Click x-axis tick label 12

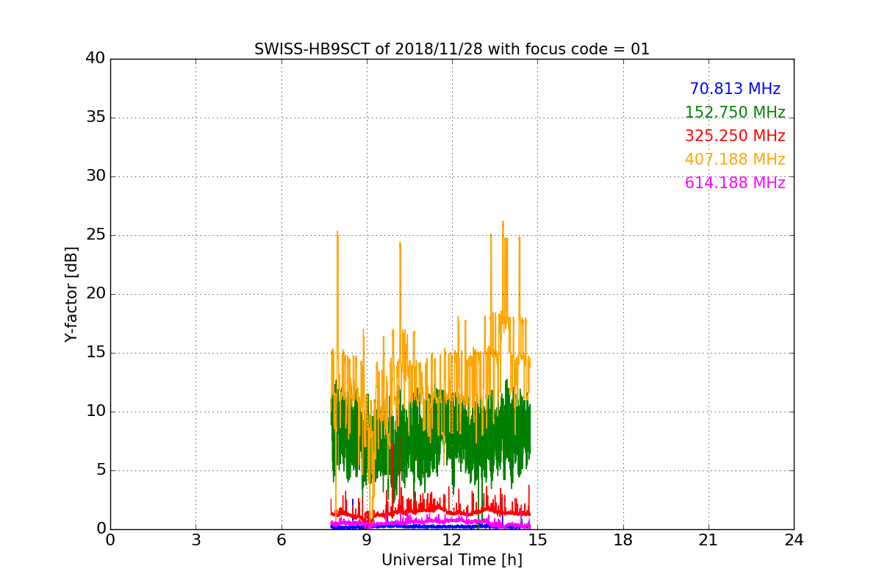pos(452,540)
